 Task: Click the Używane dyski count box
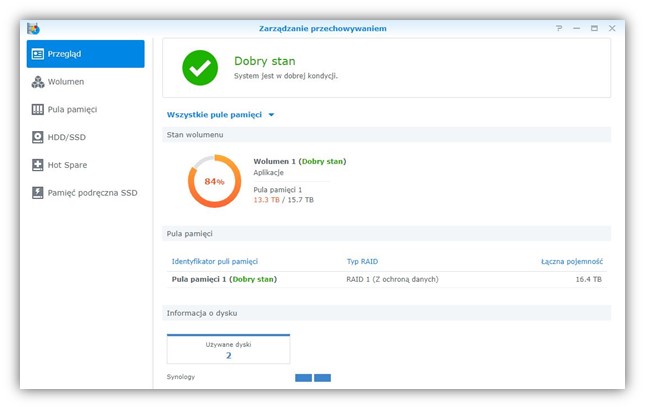[x=228, y=349]
